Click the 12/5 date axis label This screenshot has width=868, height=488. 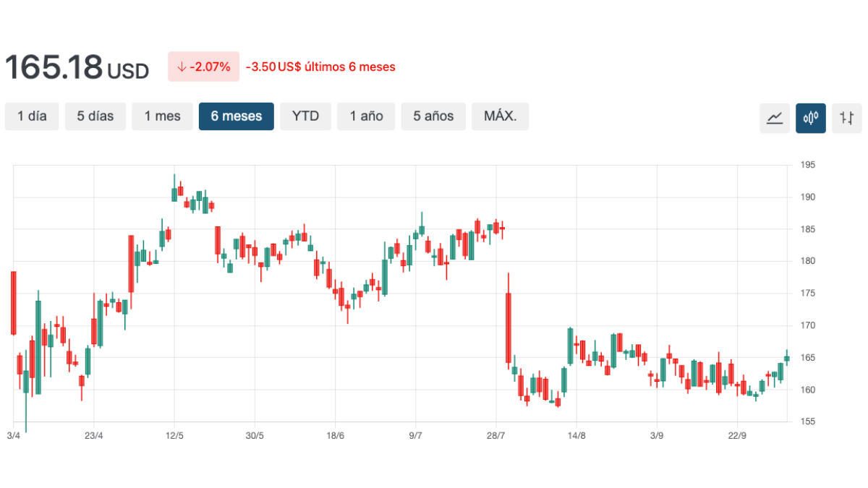[174, 435]
